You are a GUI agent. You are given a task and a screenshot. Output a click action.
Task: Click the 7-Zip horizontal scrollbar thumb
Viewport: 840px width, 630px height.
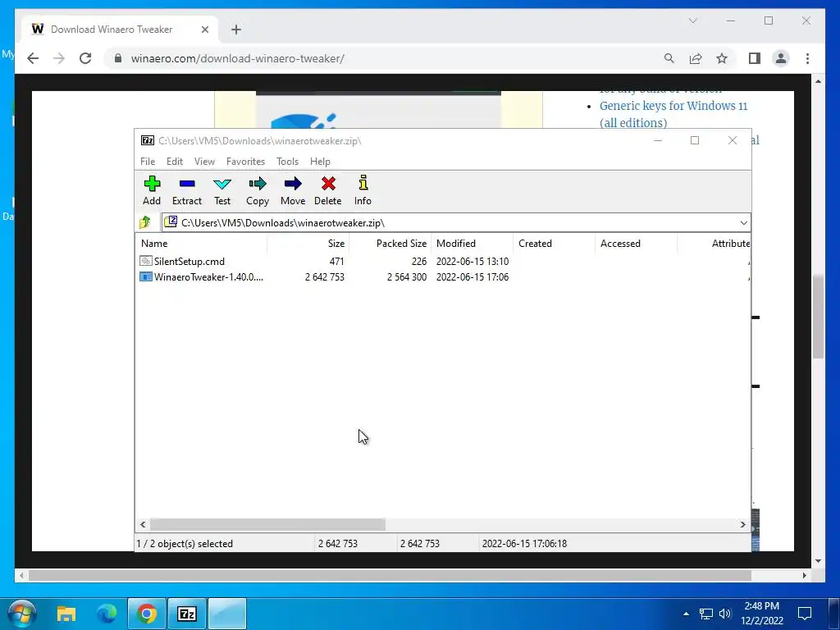pos(267,524)
